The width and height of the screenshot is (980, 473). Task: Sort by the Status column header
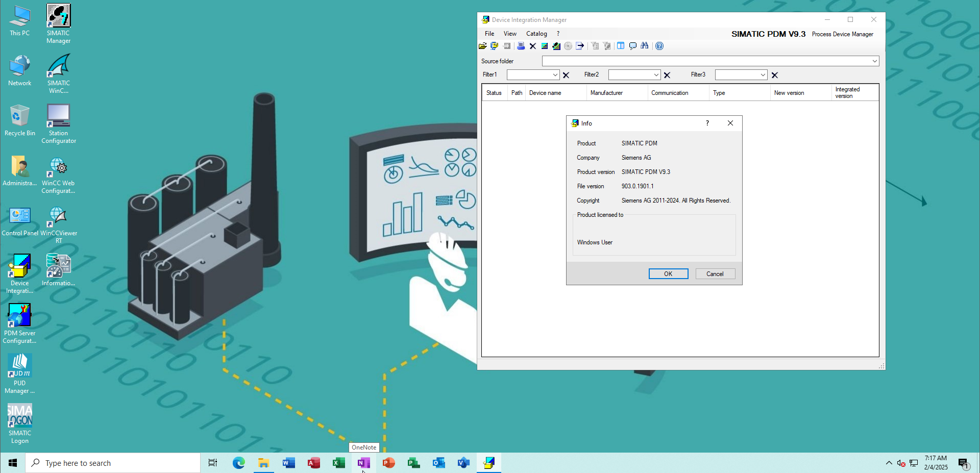point(494,93)
